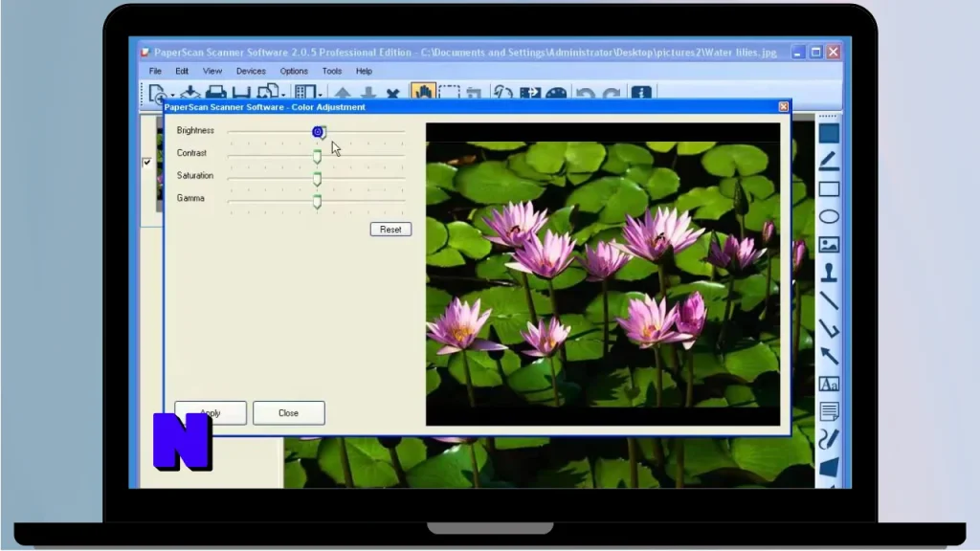980x551 pixels.
Task: Select the ellipse annotation tool
Action: coord(829,216)
